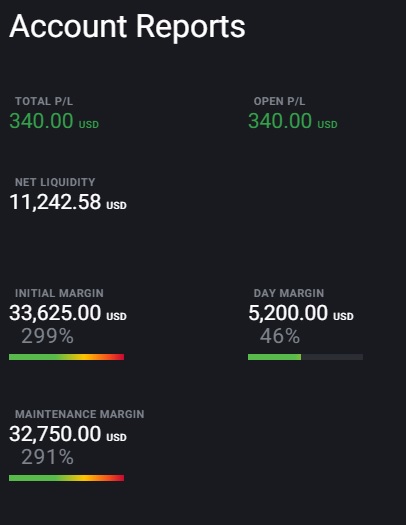Select the DAY MARGIN label

289,293
